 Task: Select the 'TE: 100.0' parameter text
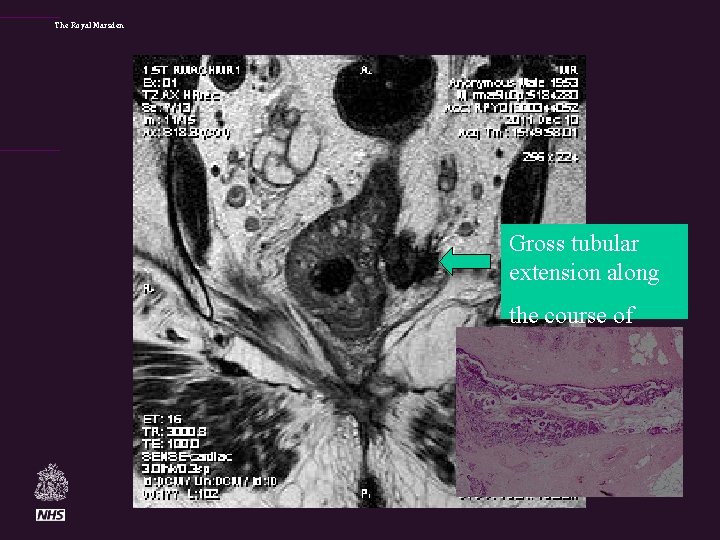tap(171, 444)
